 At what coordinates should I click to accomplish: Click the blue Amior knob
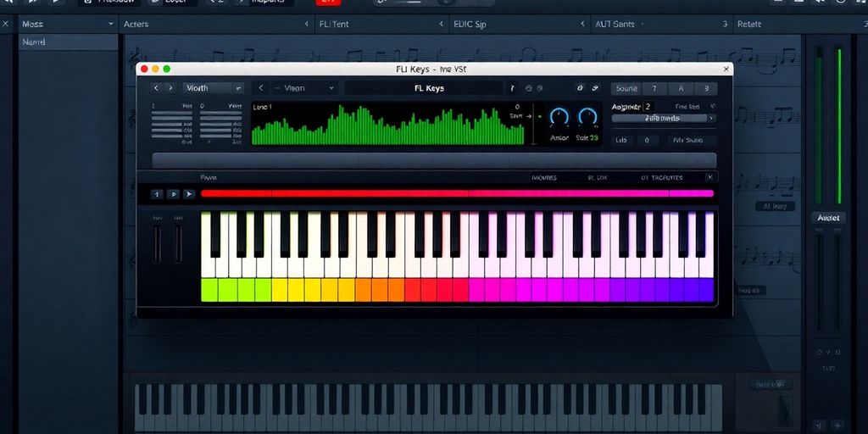click(x=559, y=117)
